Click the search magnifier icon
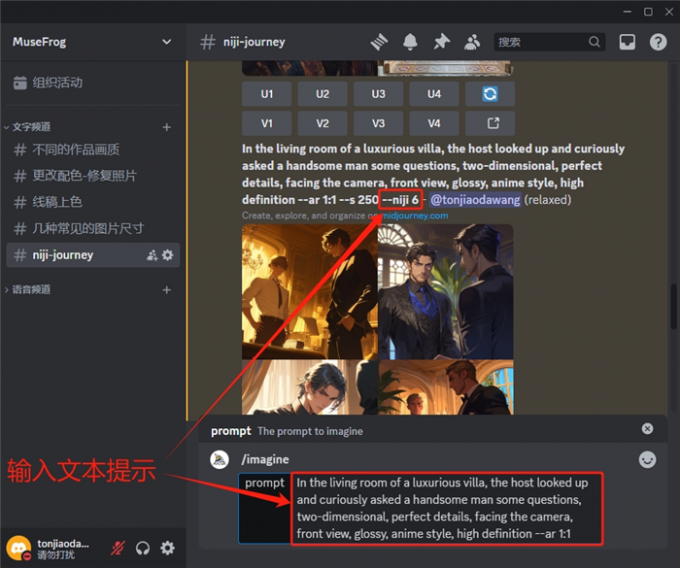 coord(594,42)
